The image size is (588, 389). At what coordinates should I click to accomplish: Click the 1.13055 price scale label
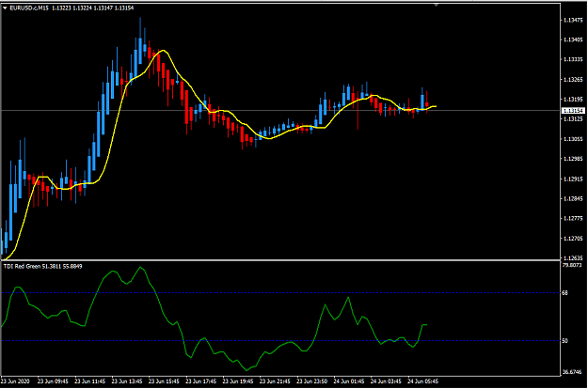coord(573,139)
